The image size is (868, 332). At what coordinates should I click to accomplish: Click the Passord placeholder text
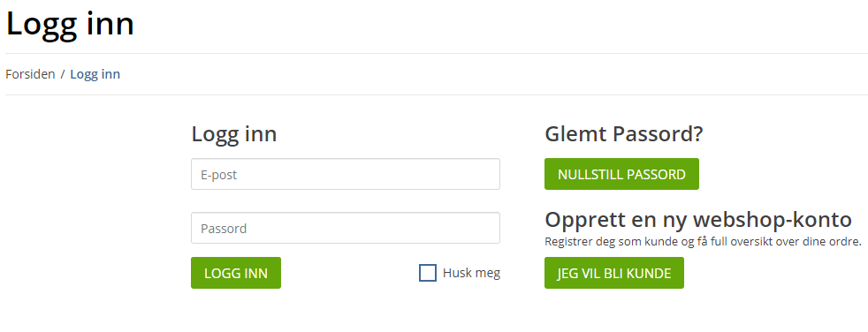(x=224, y=229)
